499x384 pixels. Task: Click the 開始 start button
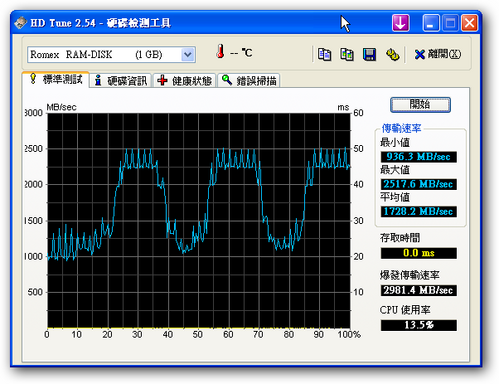[420, 105]
